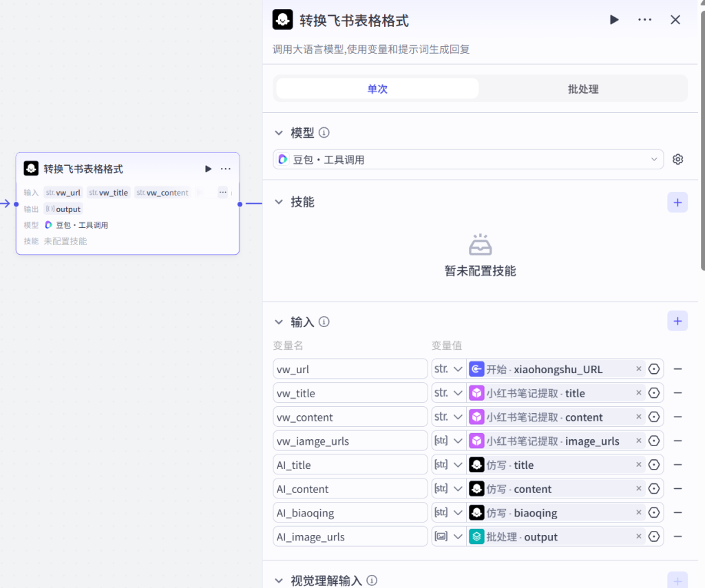705x588 pixels.
Task: Add a new skill with plus button
Action: 677,202
